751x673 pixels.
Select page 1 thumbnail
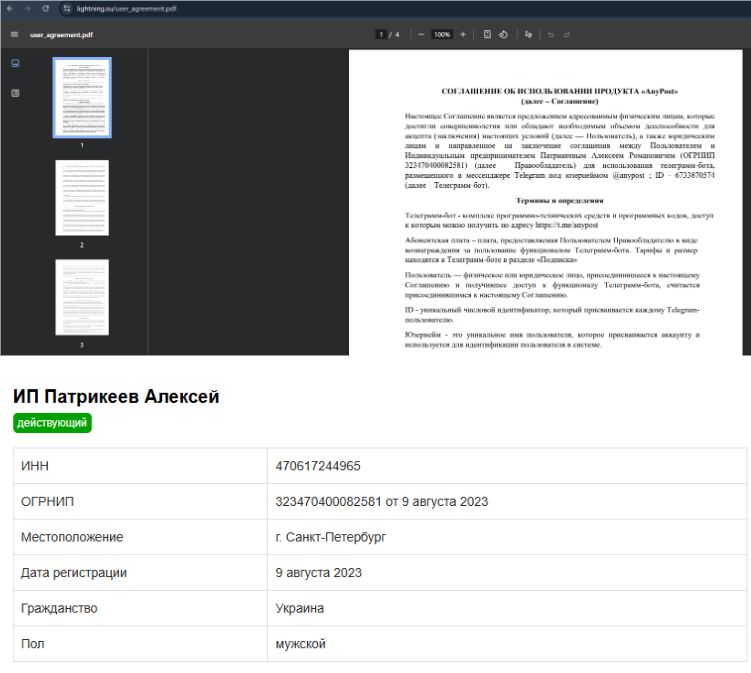pyautogui.click(x=82, y=98)
